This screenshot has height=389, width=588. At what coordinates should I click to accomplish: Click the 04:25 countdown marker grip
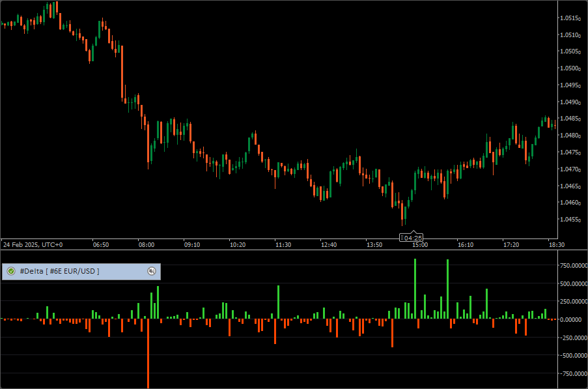tap(402, 238)
